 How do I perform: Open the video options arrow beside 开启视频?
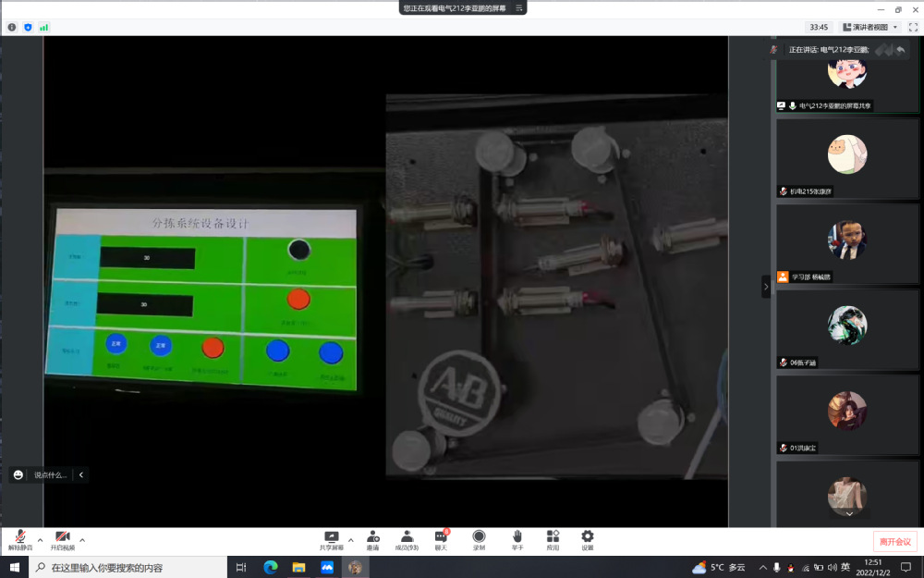click(82, 539)
